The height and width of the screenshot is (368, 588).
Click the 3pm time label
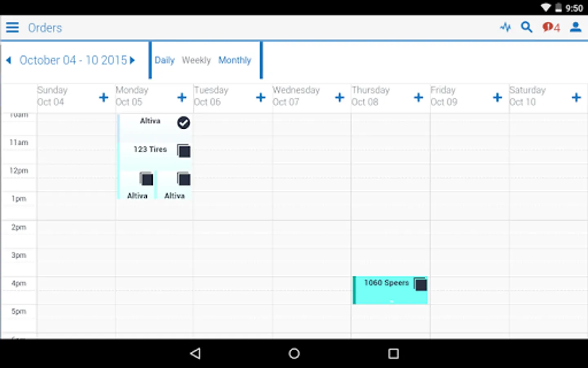pyautogui.click(x=19, y=255)
